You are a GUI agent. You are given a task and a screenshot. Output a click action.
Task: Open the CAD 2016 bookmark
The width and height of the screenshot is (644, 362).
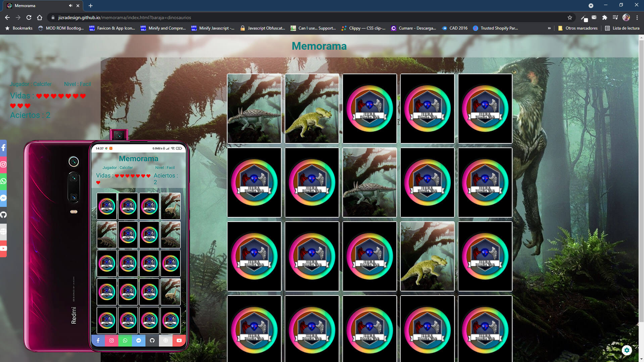(455, 28)
